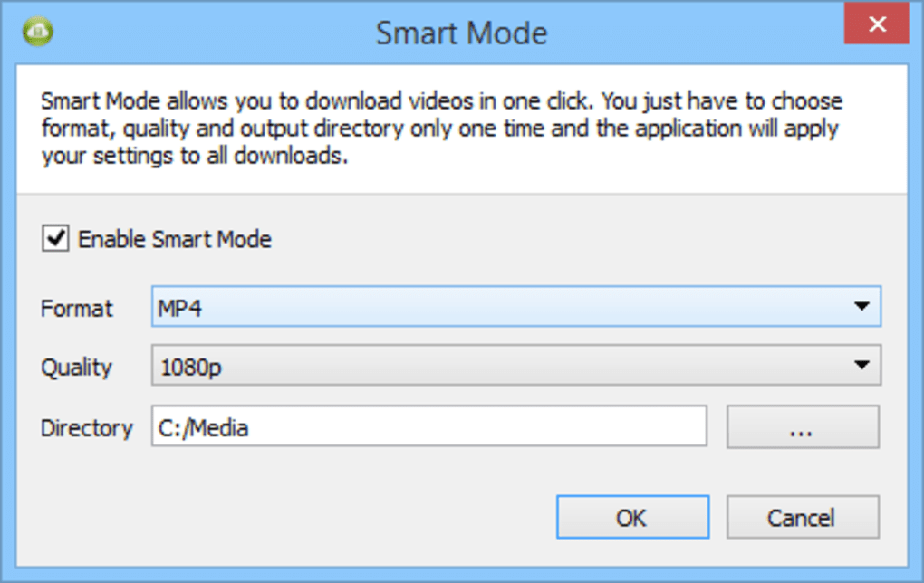Click the Quality dropdown arrow
The height and width of the screenshot is (583, 924).
pyautogui.click(x=863, y=366)
